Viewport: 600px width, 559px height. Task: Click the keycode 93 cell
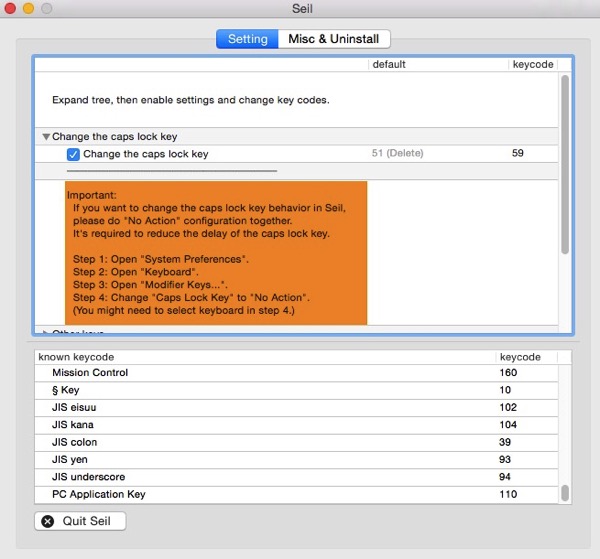pyautogui.click(x=505, y=460)
